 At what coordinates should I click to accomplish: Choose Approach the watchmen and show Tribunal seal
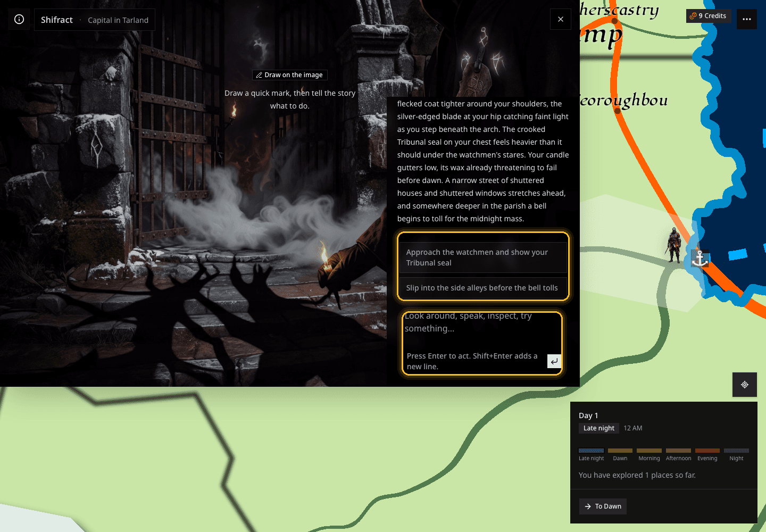click(483, 257)
